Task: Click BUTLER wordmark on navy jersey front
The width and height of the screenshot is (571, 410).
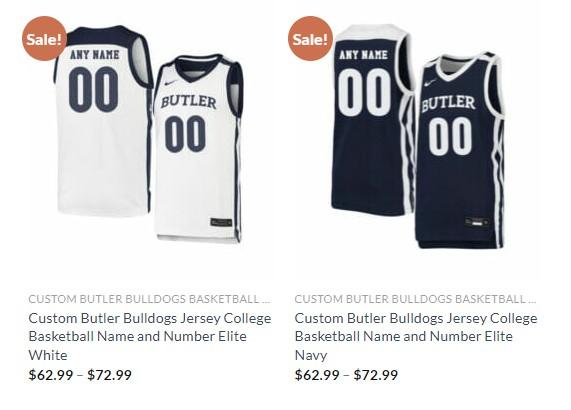Action: (x=448, y=103)
